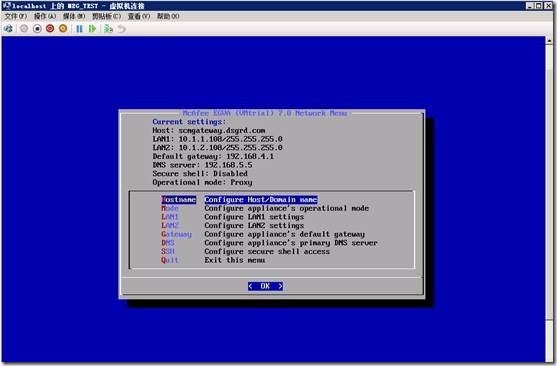This screenshot has width=557, height=366.
Task: Click 'Configure Host/Domain name' description
Action: tap(261, 200)
